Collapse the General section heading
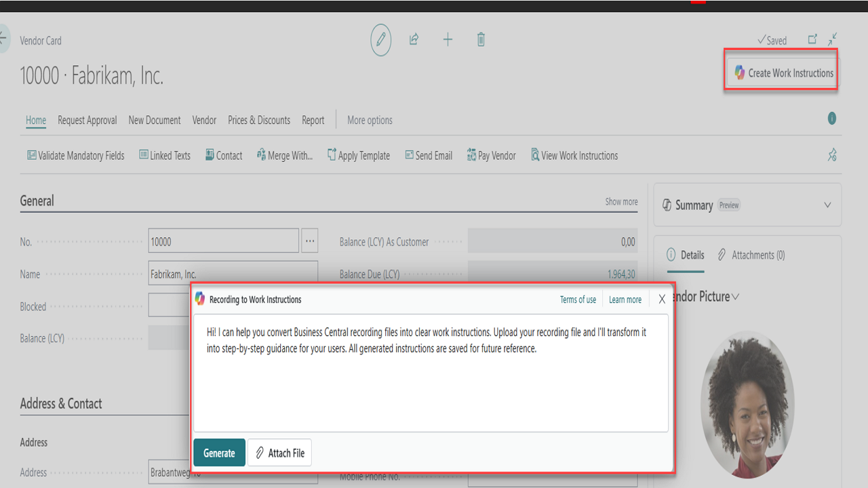Screen dimensions: 868x488 37,201
